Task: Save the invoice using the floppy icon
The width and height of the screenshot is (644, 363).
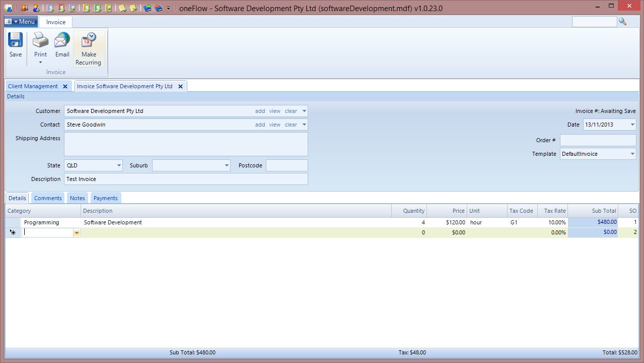Action: [x=16, y=40]
